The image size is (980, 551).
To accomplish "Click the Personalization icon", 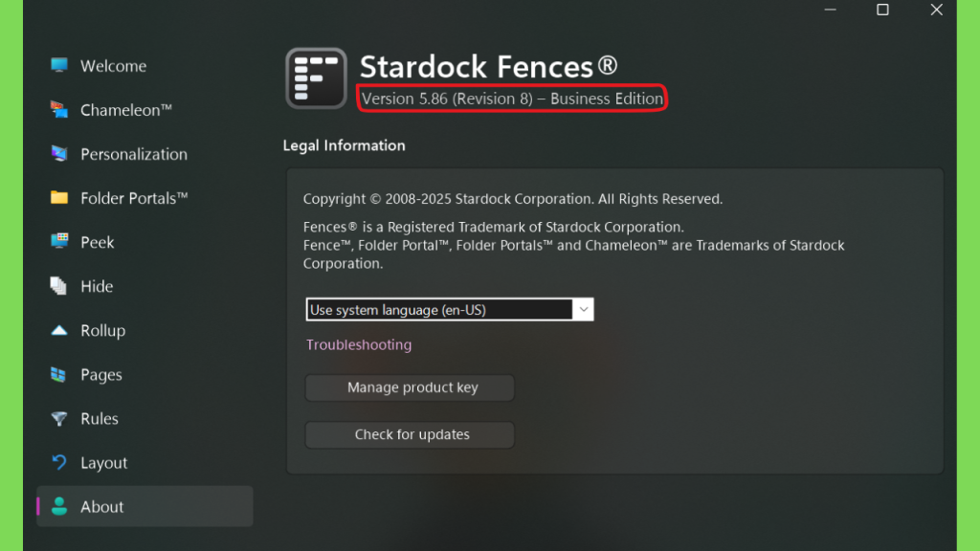I will click(x=59, y=154).
